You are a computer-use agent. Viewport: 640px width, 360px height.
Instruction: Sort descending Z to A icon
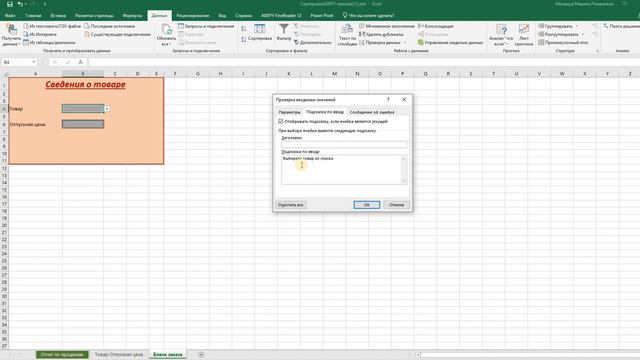tap(244, 39)
